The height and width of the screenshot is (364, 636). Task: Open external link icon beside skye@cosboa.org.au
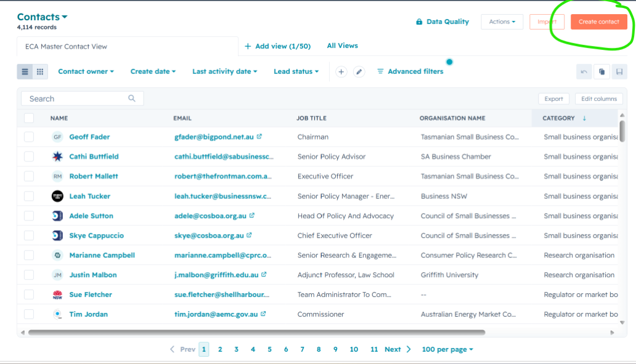coord(249,235)
